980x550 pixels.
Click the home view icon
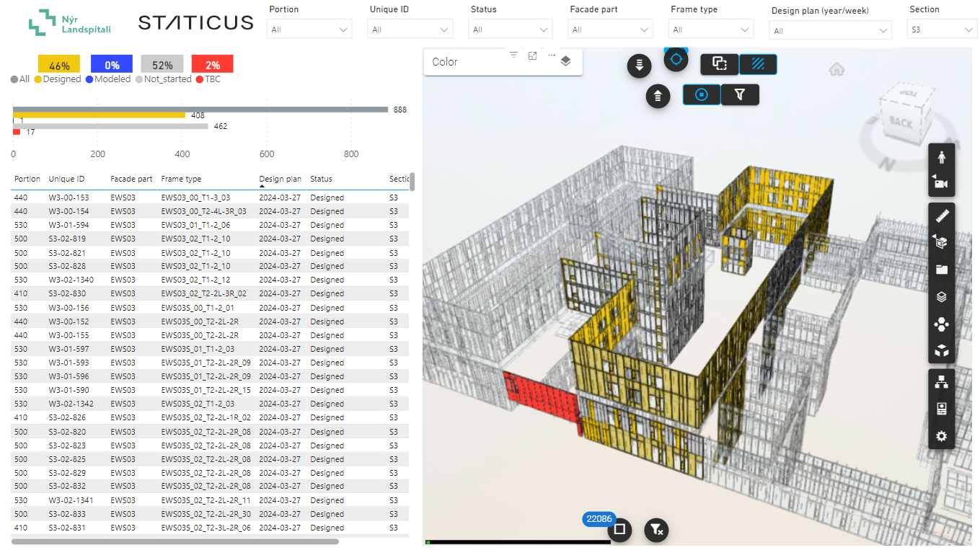point(836,69)
